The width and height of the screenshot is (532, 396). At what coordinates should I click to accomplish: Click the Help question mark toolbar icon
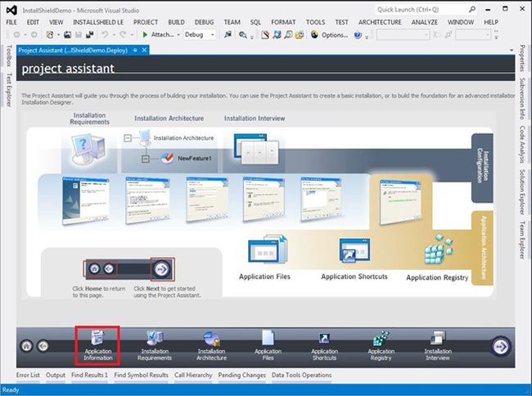358,35
